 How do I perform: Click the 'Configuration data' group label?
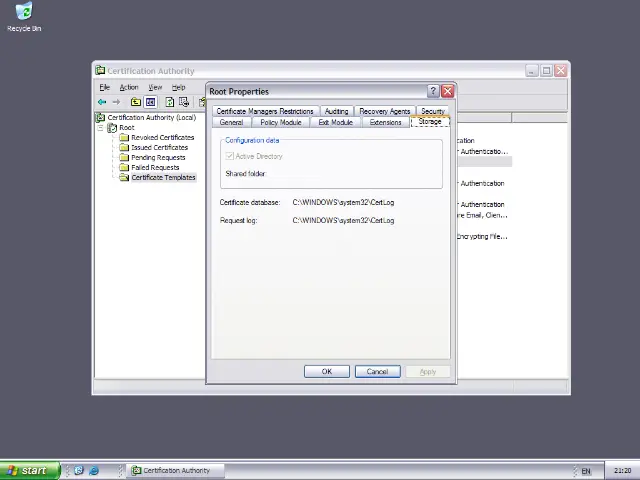tap(252, 140)
